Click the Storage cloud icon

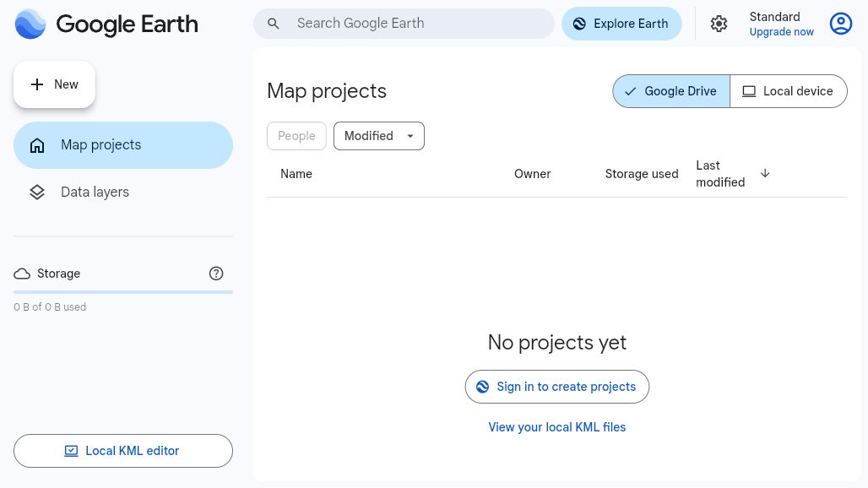click(x=22, y=274)
